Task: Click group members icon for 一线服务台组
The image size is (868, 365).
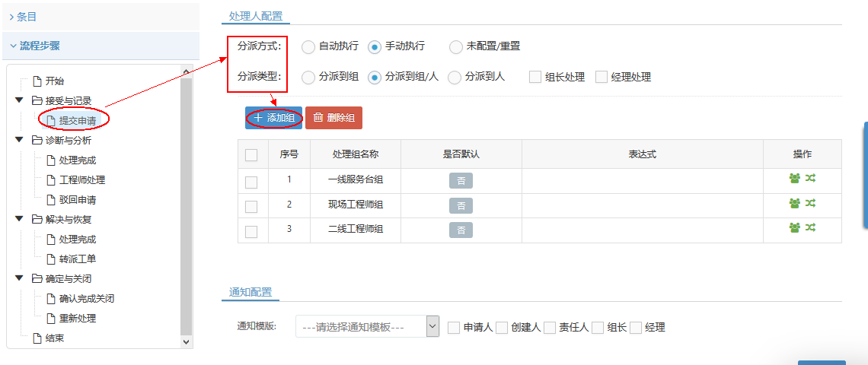Action: [x=795, y=179]
